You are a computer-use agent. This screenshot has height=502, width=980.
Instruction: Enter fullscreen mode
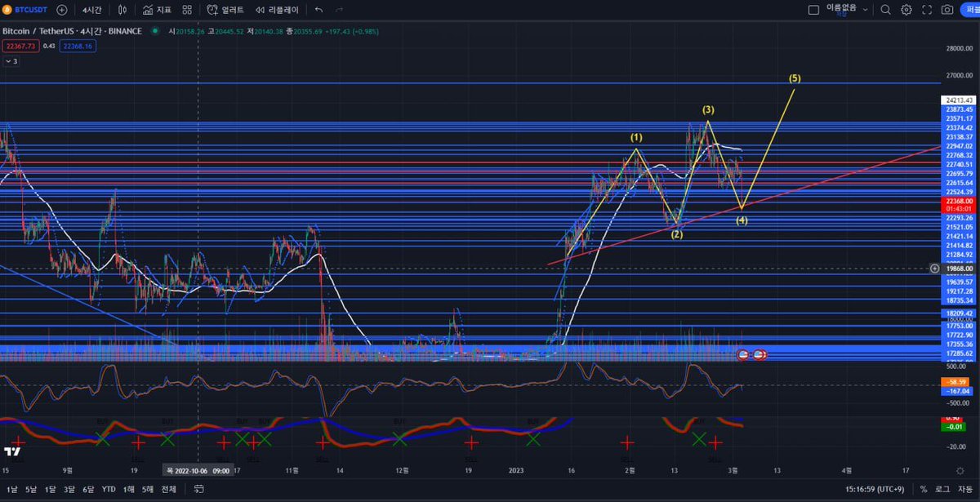click(x=926, y=10)
